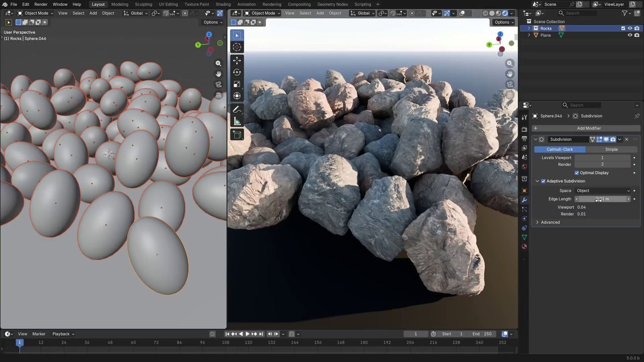This screenshot has width=644, height=362.
Task: Click the Add Modifier button
Action: pos(589,128)
